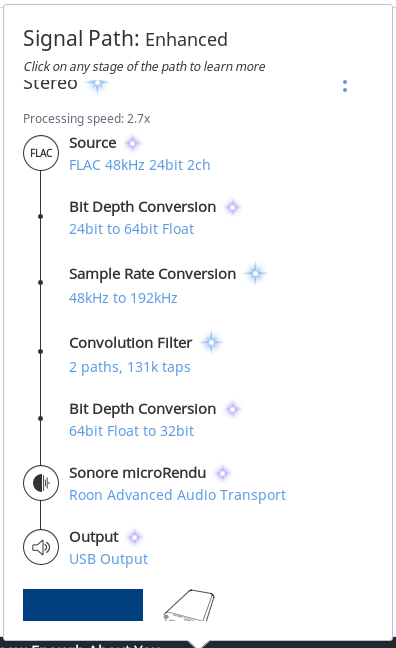This screenshot has height=648, width=396.
Task: Click the blue enhanced star beside Sample Rate Conversion
Action: pyautogui.click(x=255, y=274)
